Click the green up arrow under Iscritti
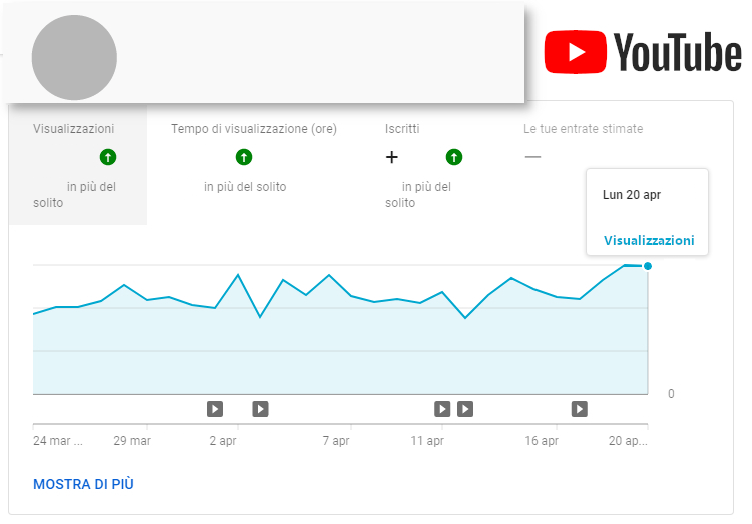The image size is (752, 524). coord(454,157)
